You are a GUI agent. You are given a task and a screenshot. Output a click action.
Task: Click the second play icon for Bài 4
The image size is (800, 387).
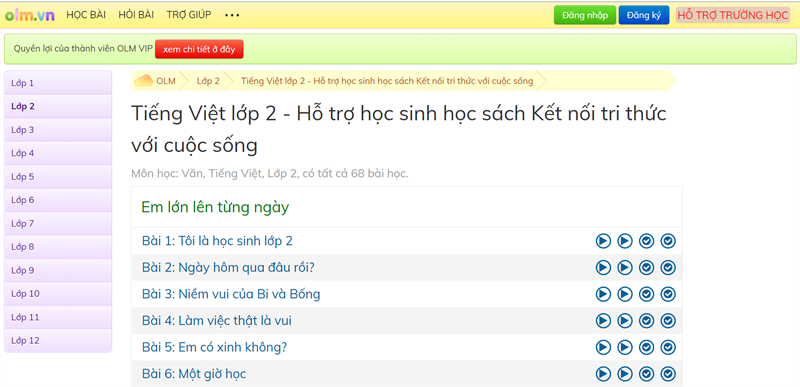pyautogui.click(x=625, y=321)
